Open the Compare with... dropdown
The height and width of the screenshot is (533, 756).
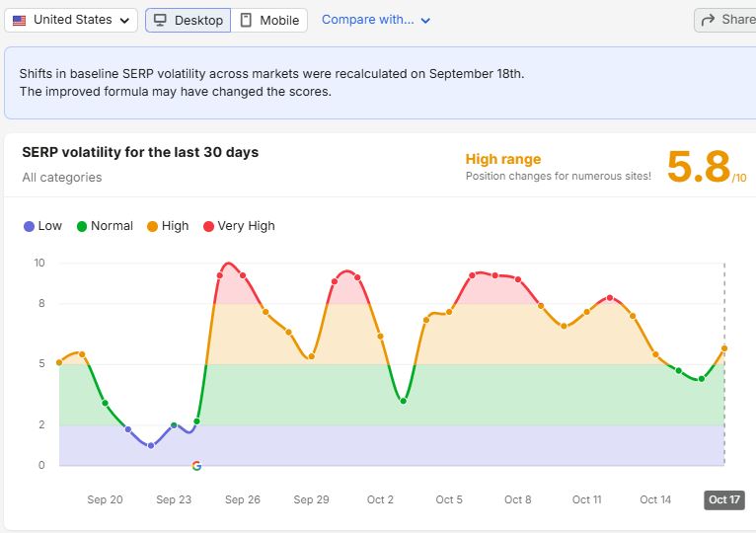[x=376, y=20]
